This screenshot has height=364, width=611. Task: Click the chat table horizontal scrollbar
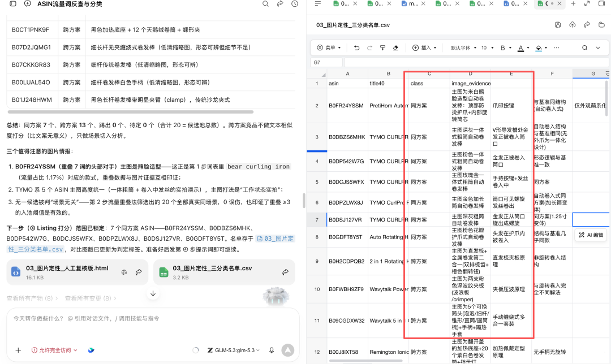click(131, 112)
